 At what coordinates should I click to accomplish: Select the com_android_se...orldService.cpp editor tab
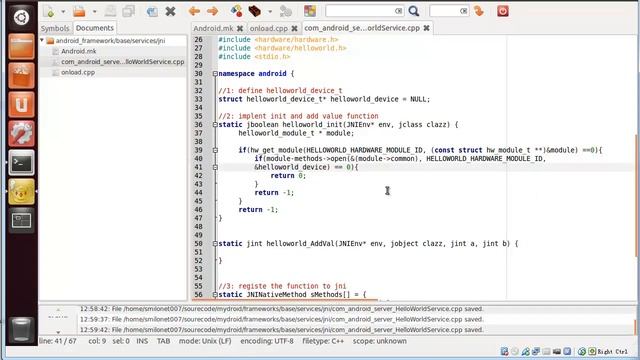point(362,28)
